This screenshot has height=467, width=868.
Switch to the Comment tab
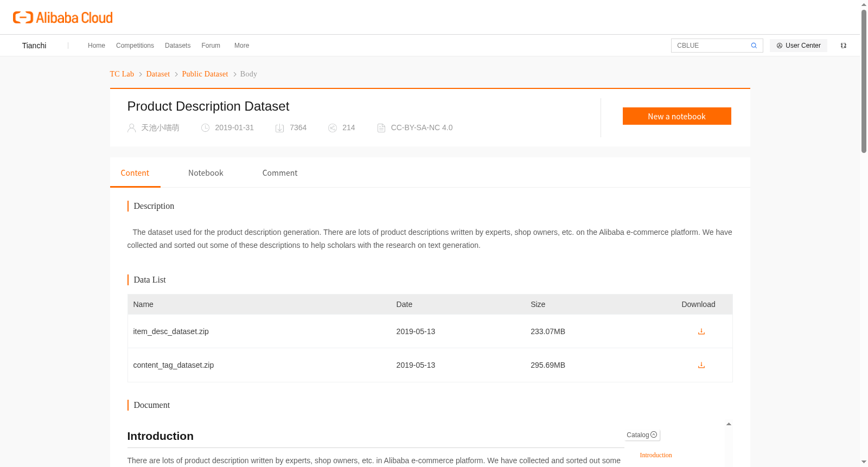point(280,173)
